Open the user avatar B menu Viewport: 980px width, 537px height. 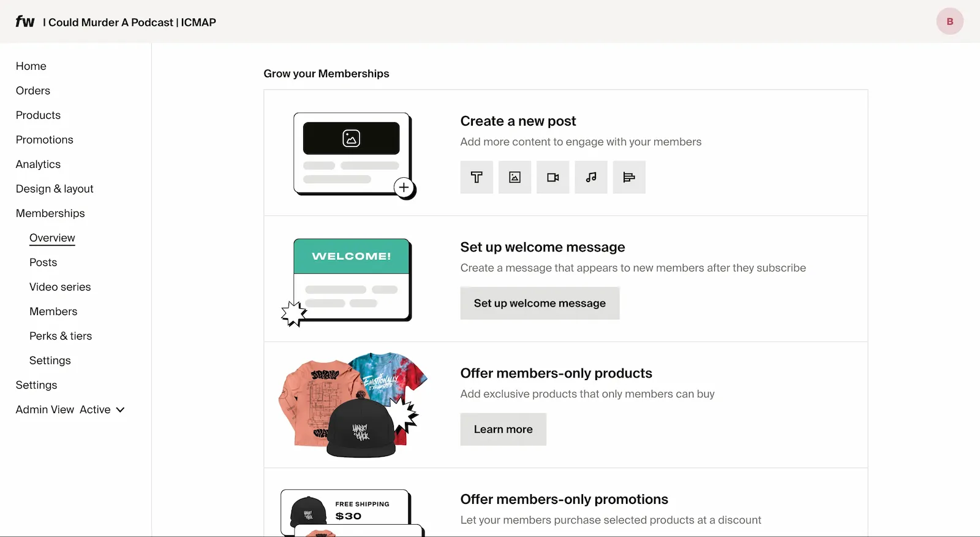click(x=949, y=22)
